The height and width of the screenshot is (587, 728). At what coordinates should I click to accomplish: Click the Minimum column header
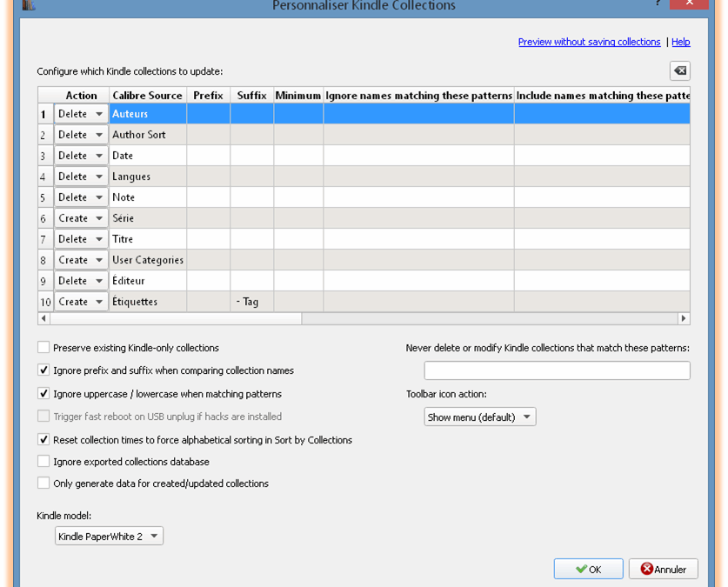click(x=298, y=96)
